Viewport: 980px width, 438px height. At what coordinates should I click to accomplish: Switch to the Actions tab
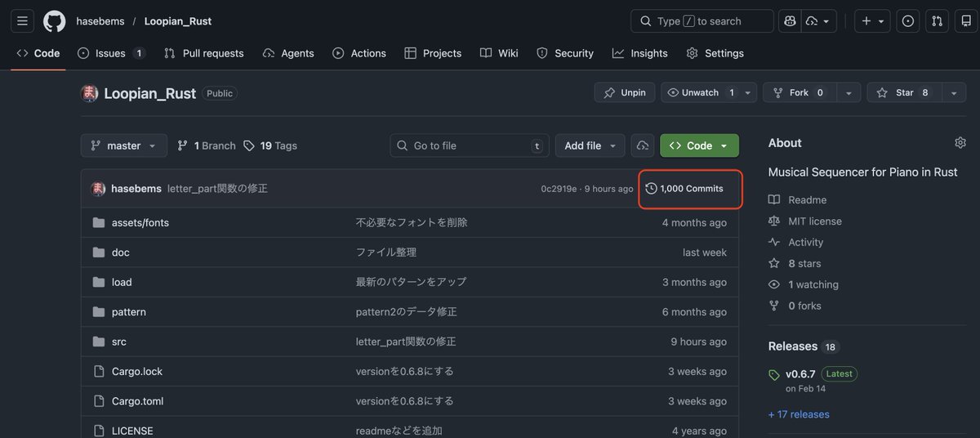tap(359, 53)
